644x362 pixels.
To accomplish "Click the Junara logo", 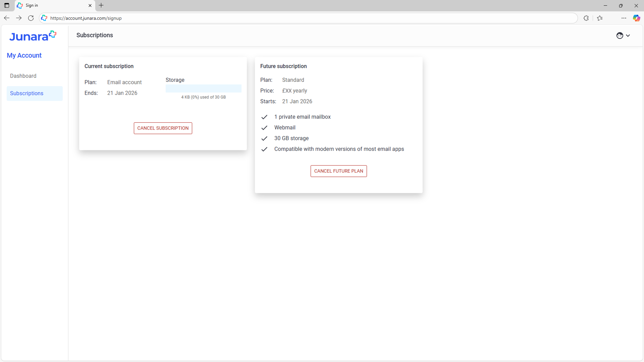I will (x=33, y=36).
